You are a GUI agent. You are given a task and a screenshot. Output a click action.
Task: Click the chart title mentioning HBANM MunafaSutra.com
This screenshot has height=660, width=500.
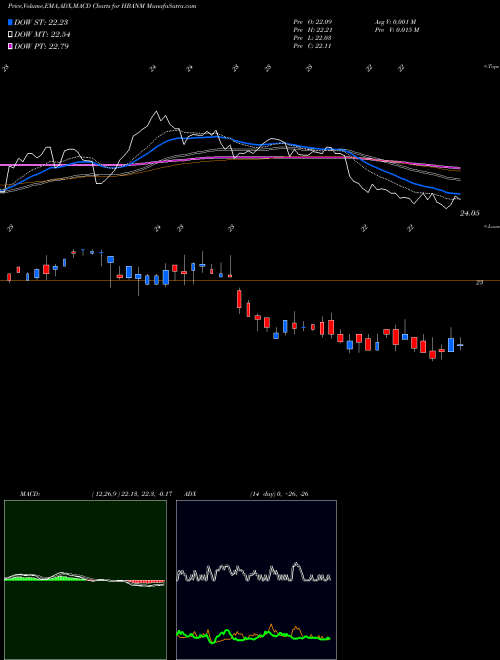pos(102,6)
